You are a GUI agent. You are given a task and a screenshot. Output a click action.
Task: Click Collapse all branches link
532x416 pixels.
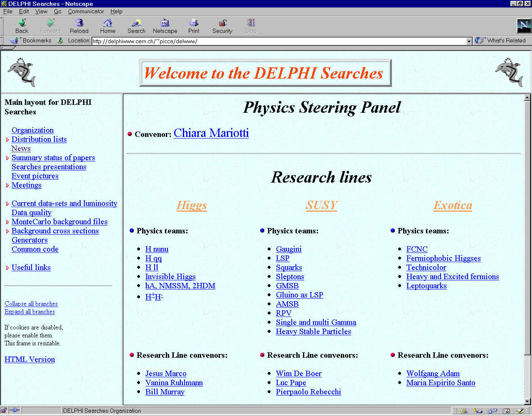[31, 304]
